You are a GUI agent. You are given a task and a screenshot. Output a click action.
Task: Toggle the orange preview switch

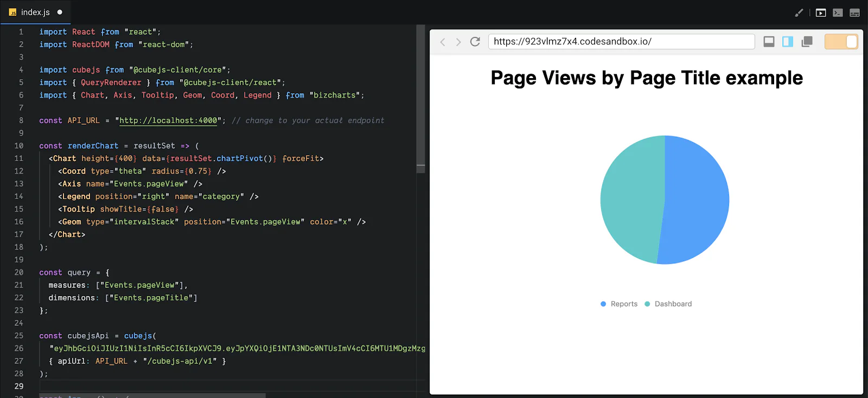coord(841,42)
